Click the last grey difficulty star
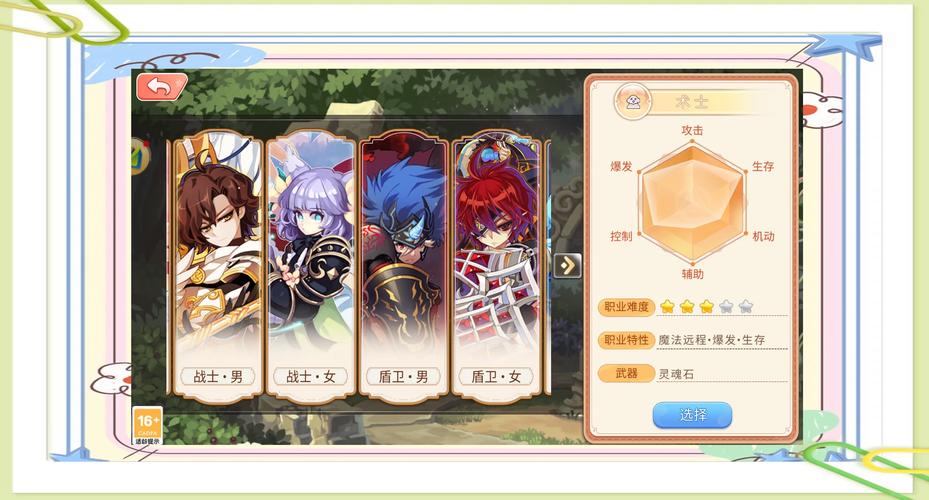This screenshot has width=929, height=500. pyautogui.click(x=746, y=306)
